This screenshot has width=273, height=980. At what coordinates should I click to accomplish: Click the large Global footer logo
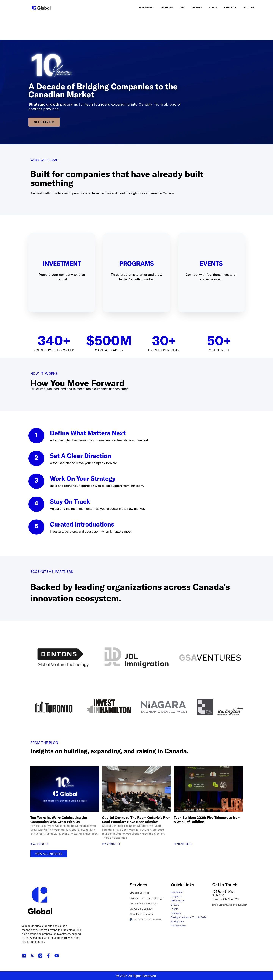(40, 900)
